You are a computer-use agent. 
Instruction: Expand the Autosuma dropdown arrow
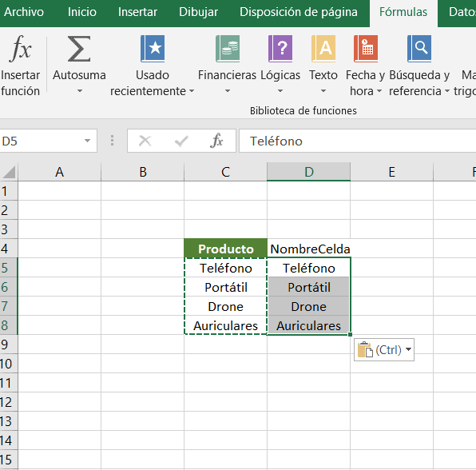pos(80,91)
